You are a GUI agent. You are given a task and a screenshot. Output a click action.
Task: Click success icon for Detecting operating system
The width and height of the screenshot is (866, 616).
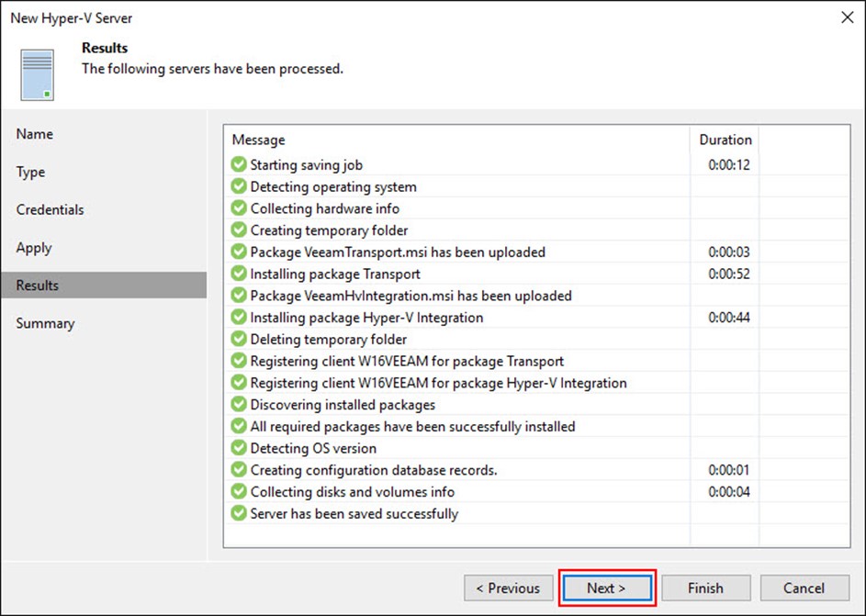(239, 186)
